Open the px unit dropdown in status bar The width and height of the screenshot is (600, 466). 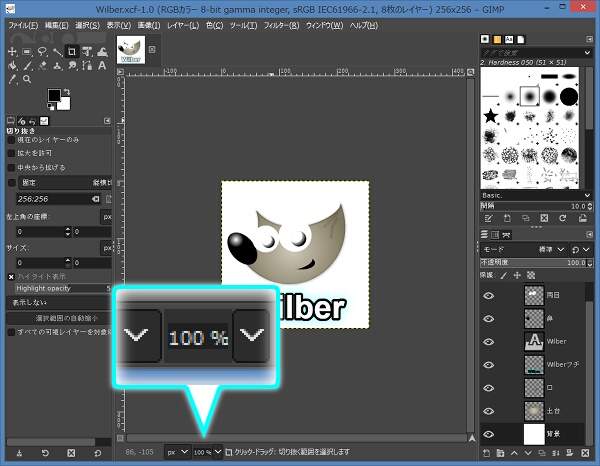point(176,453)
